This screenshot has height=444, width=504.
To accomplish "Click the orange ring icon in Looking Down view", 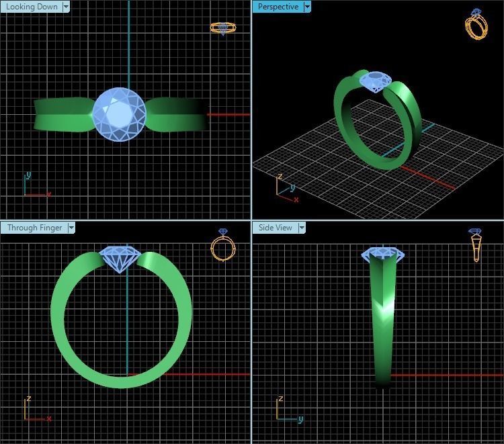I will (223, 28).
